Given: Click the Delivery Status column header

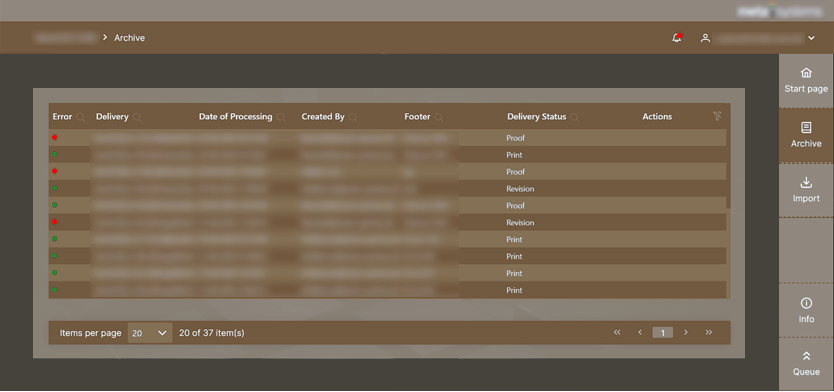Looking at the screenshot, I should [x=537, y=116].
